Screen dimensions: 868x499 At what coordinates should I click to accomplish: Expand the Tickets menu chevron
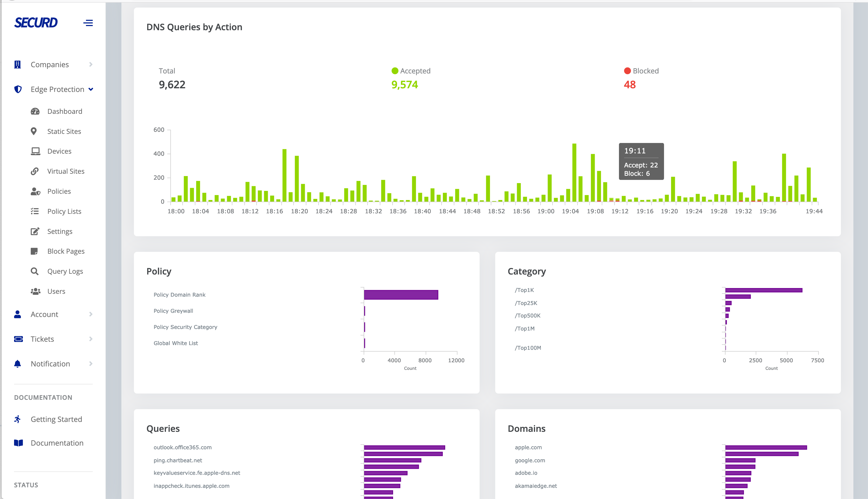[91, 339]
